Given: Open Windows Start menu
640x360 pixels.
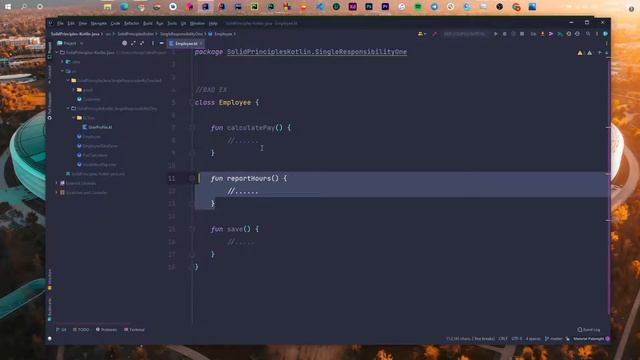Looking at the screenshot, I should [8, 7].
